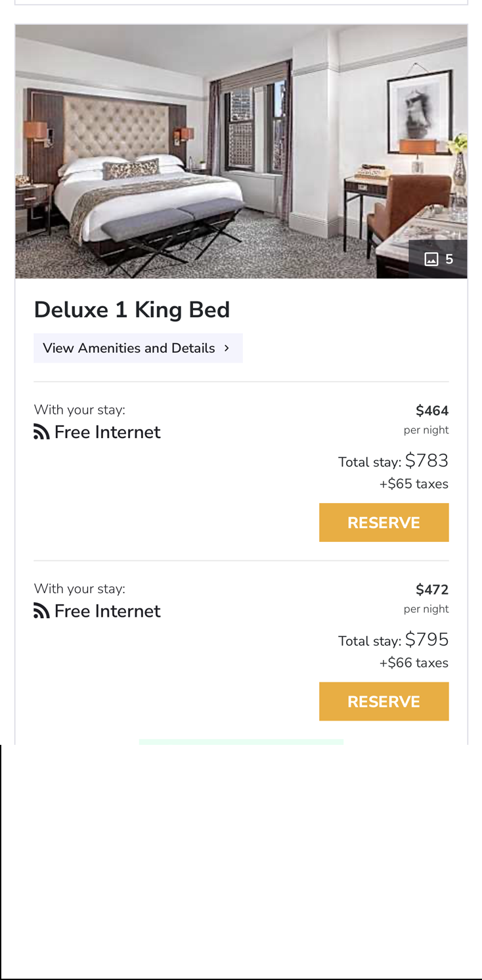Viewport: 482px width, 980px height.
Task: Click the Wi-Fi icon in the $472 rate
Action: [x=41, y=612]
